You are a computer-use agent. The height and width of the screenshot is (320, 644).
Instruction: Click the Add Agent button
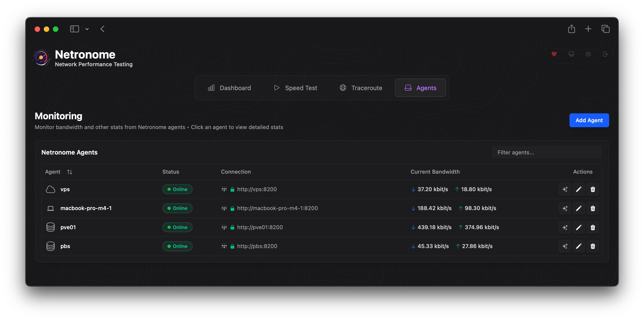coord(589,120)
